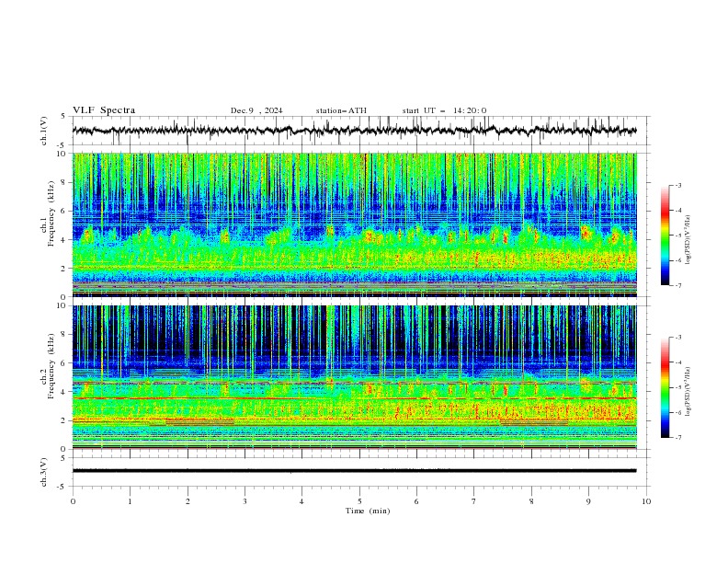The width and height of the screenshot is (728, 563).
Task: Click the time axis tick label "10"
Action: pyautogui.click(x=646, y=501)
